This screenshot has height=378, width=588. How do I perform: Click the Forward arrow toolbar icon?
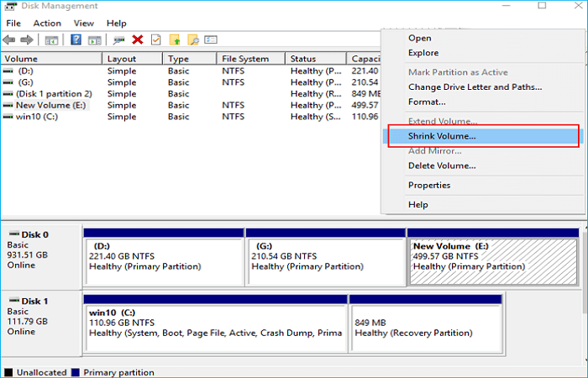27,39
